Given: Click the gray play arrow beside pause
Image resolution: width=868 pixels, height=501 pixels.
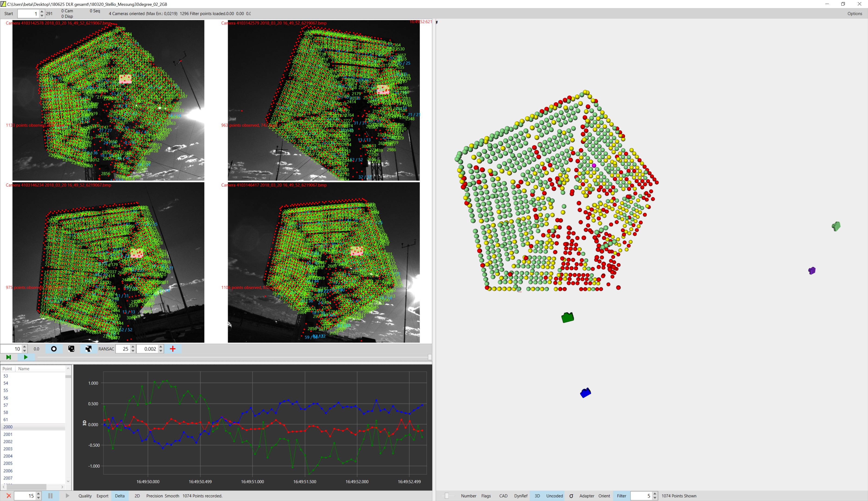Looking at the screenshot, I should tap(67, 496).
